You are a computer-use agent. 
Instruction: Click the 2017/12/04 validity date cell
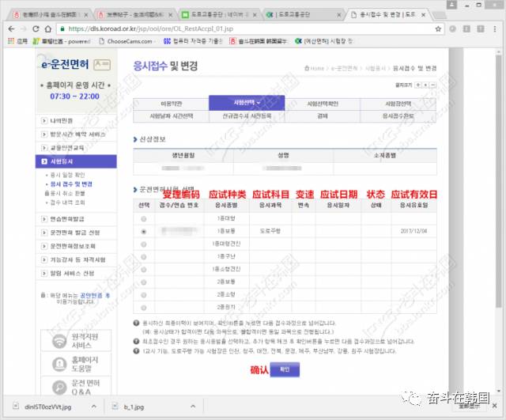coord(413,231)
